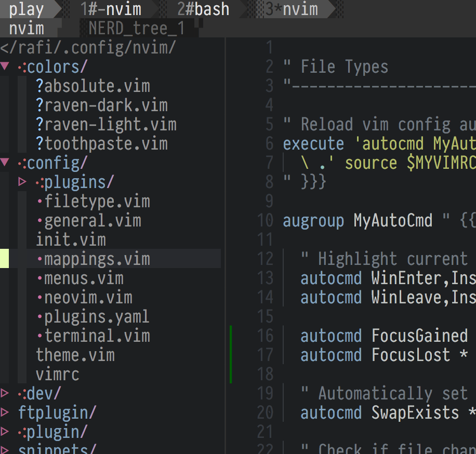This screenshot has height=454, width=476.
Task: Click the dot icon beside neovim.vim
Action: pyautogui.click(x=41, y=297)
